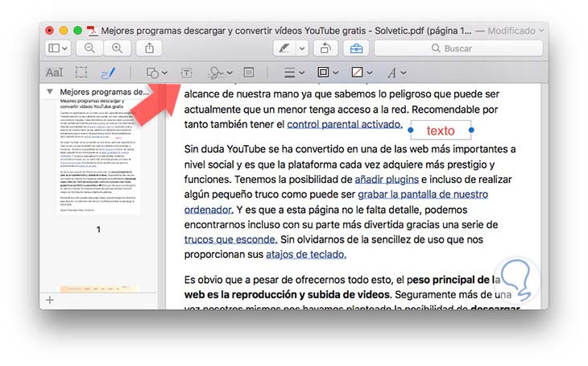Add a note with the Note icon
The width and height of the screenshot is (588, 366).
(x=249, y=72)
